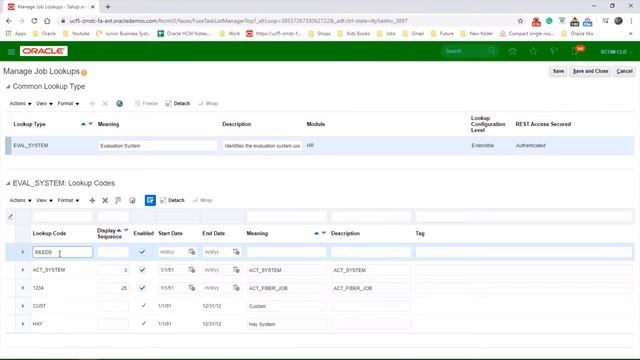Open RCOM CLD user dropdown
This screenshot has width=640, height=360.
(x=616, y=52)
